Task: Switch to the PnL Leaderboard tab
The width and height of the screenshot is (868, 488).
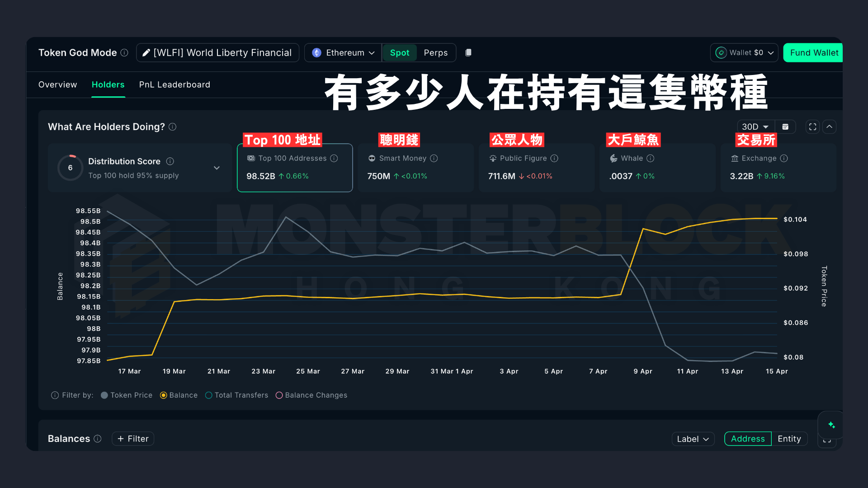Action: click(x=175, y=85)
